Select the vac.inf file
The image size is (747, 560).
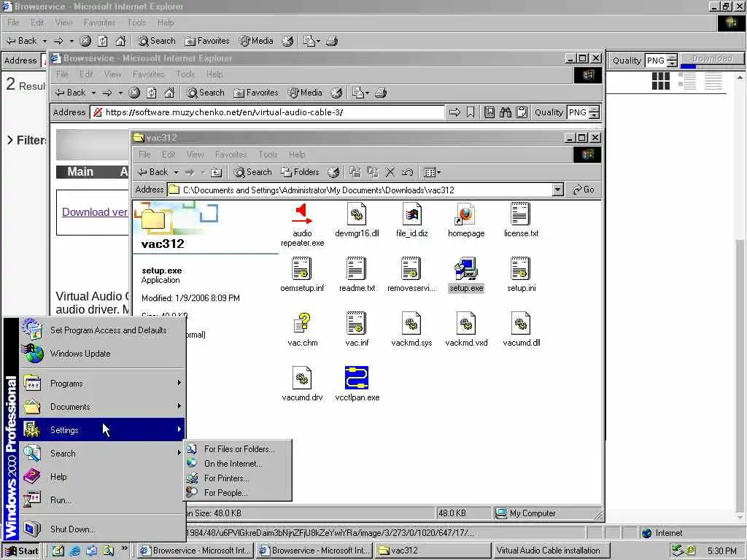[357, 324]
